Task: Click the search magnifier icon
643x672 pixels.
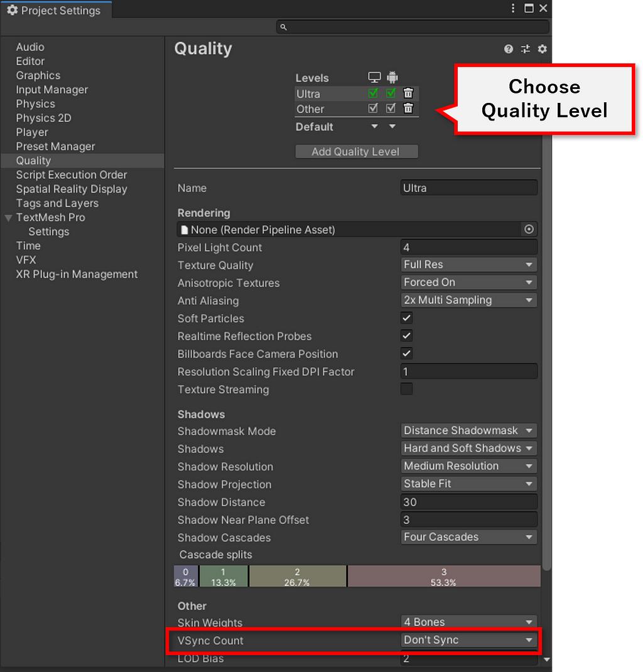Action: [284, 27]
